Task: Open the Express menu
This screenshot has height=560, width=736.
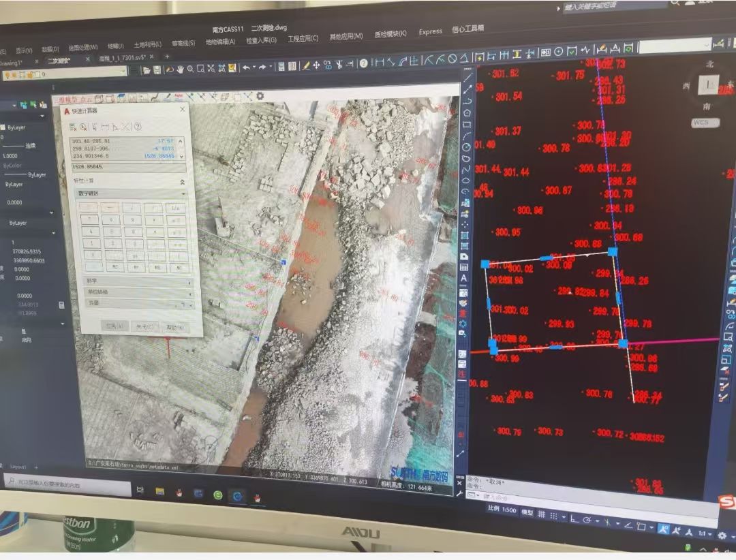Action: [431, 31]
